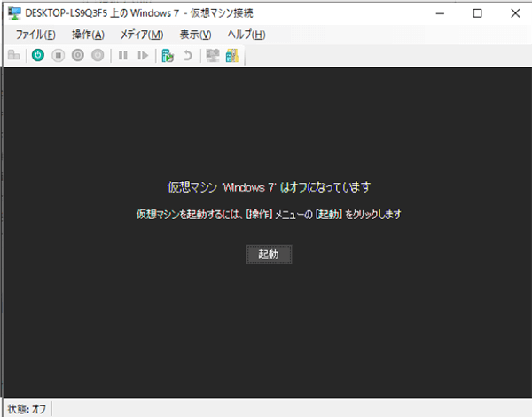Close the virtual machine connection window
Viewport: 532px width, 417px height.
[x=515, y=13]
